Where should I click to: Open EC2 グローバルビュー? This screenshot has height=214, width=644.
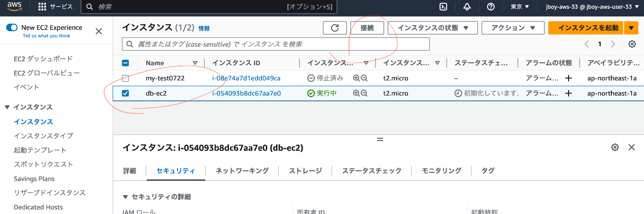(x=47, y=73)
